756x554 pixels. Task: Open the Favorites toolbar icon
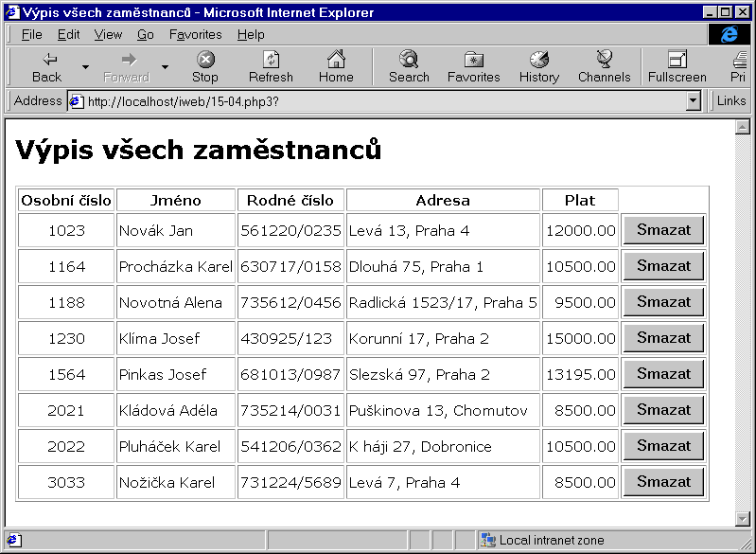[473, 60]
